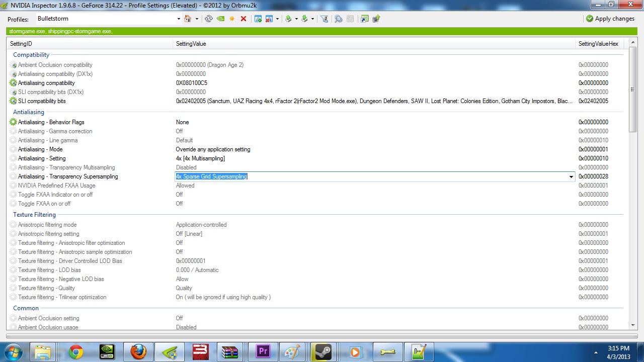
Task: Select Toggle FXAA Indicator on or off row
Action: pyautogui.click(x=317, y=195)
